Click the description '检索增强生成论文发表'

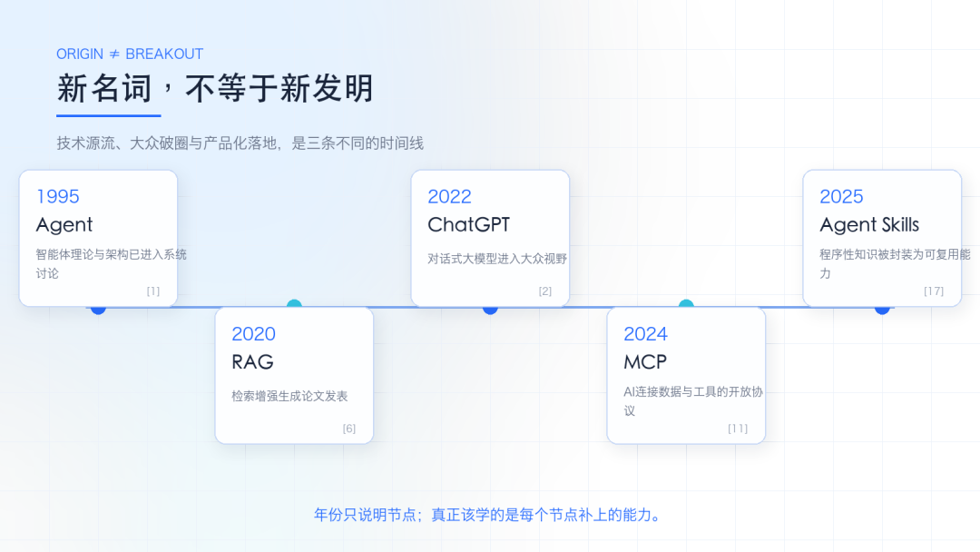tap(290, 397)
